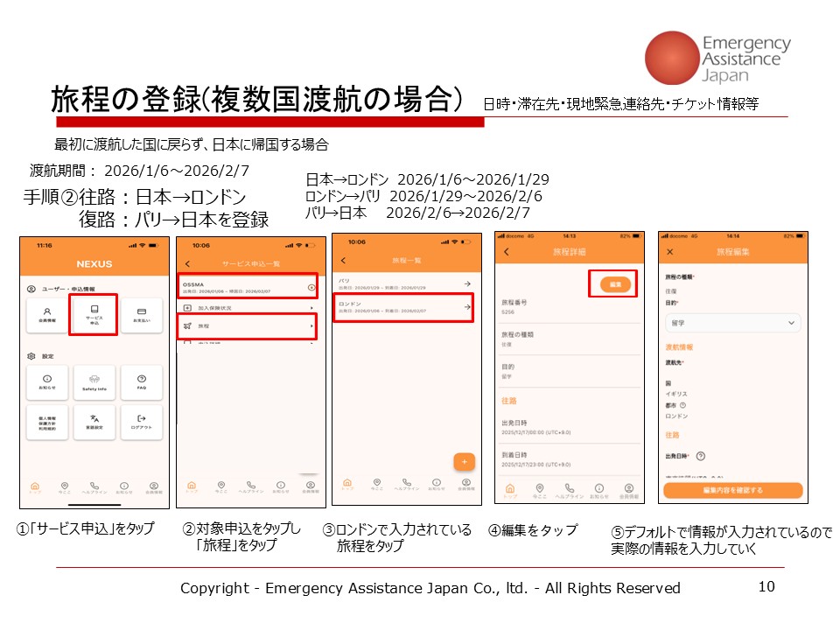Tap 今ここ tab in NEXUS home bottom bar

point(65,486)
